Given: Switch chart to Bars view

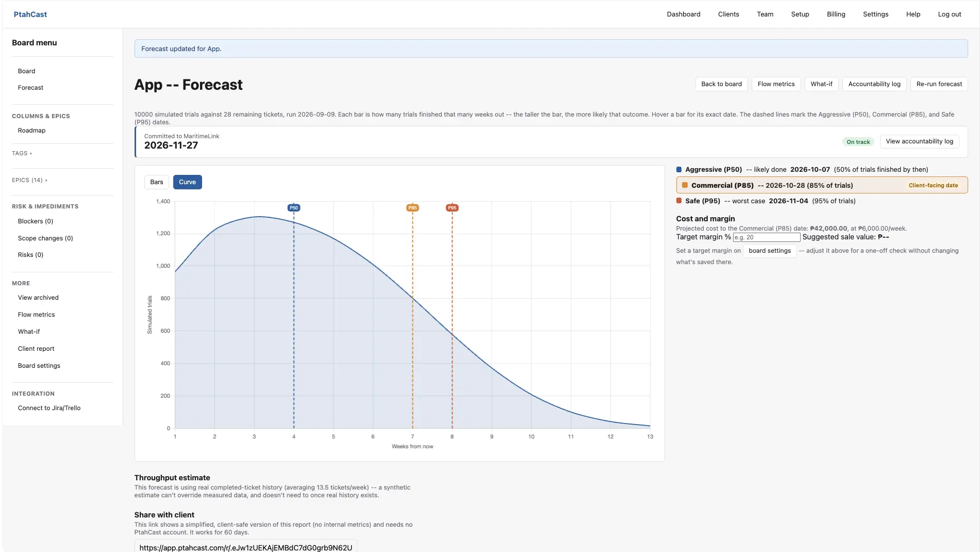Looking at the screenshot, I should click(156, 182).
